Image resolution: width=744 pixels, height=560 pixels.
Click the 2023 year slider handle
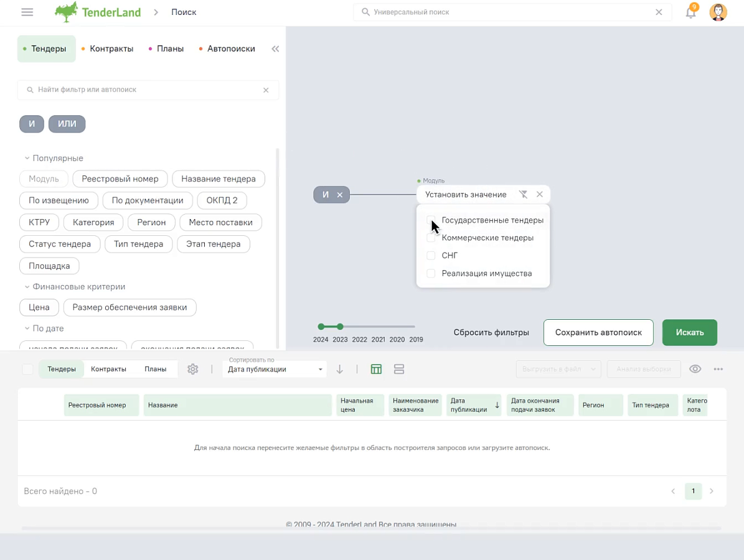tap(340, 327)
